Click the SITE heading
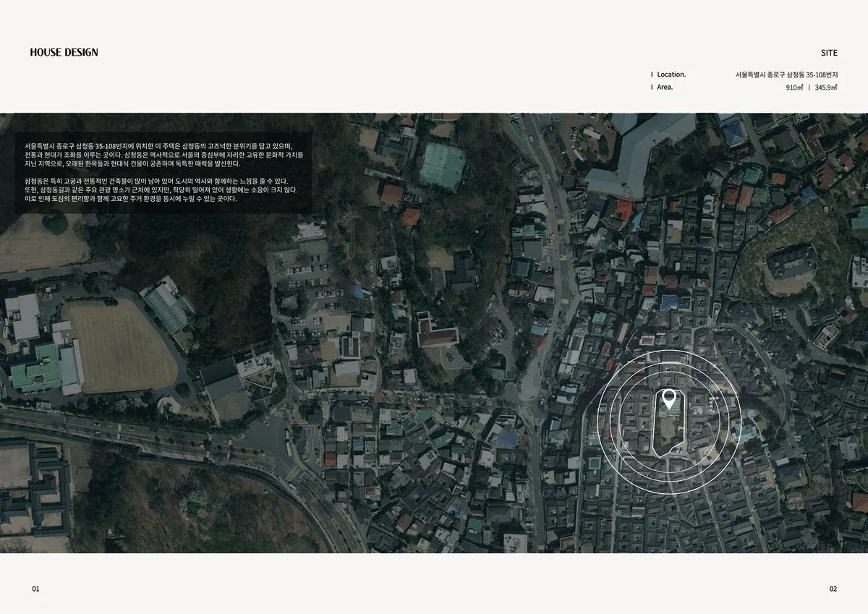This screenshot has height=614, width=868. (x=829, y=53)
